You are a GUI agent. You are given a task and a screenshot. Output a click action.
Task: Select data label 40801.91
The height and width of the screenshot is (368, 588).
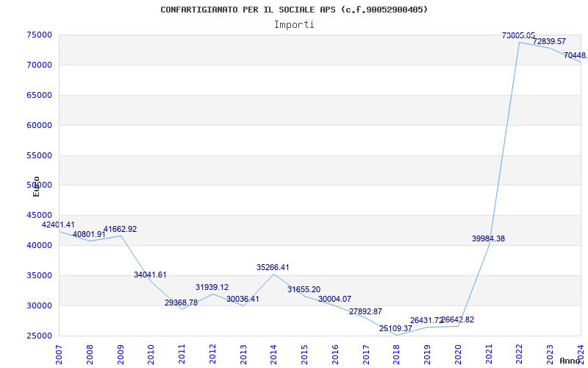pyautogui.click(x=89, y=234)
